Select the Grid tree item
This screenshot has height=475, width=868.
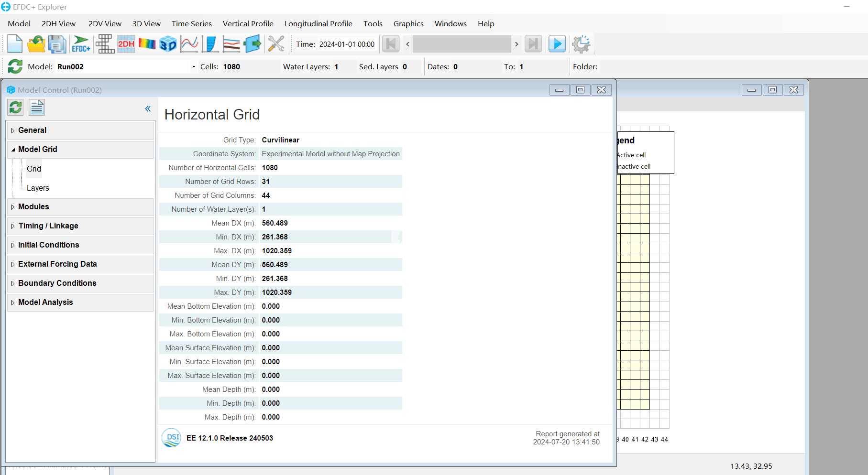click(x=34, y=169)
